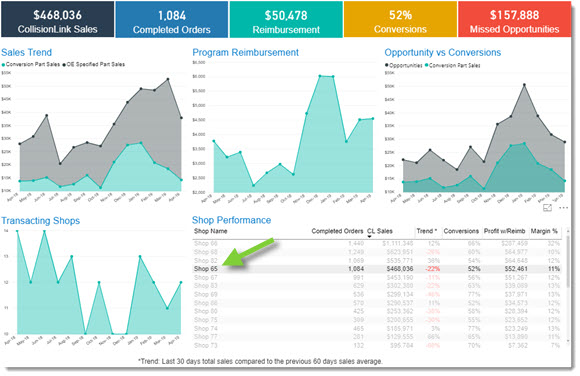Sort by Shop Name column header
This screenshot has height=376, width=580.
pos(210,231)
